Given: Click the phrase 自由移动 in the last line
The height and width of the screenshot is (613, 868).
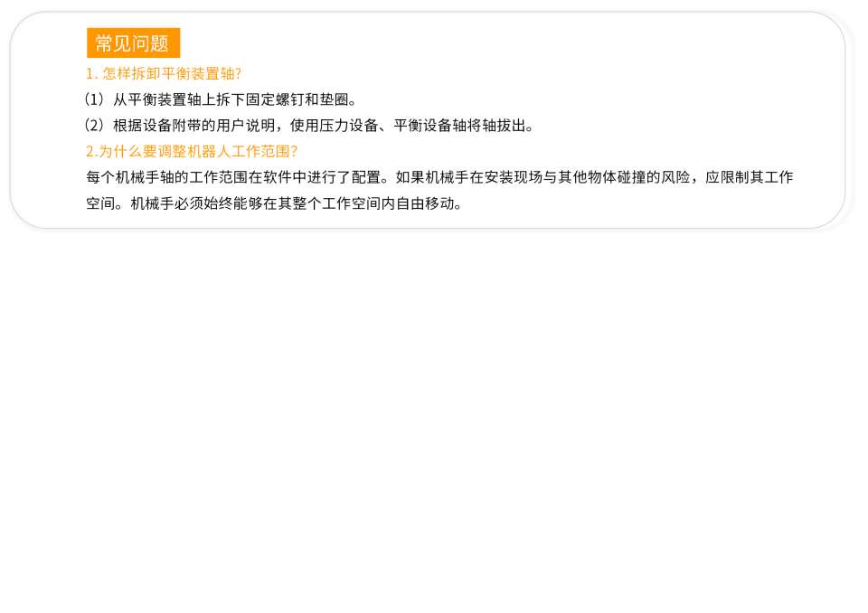Looking at the screenshot, I should click(x=425, y=203).
